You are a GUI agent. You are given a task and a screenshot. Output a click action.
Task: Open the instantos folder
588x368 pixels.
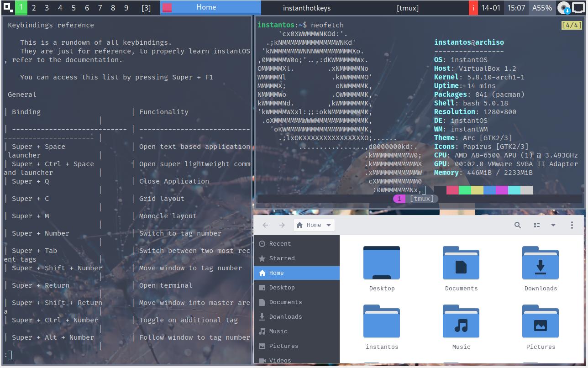[382, 321]
